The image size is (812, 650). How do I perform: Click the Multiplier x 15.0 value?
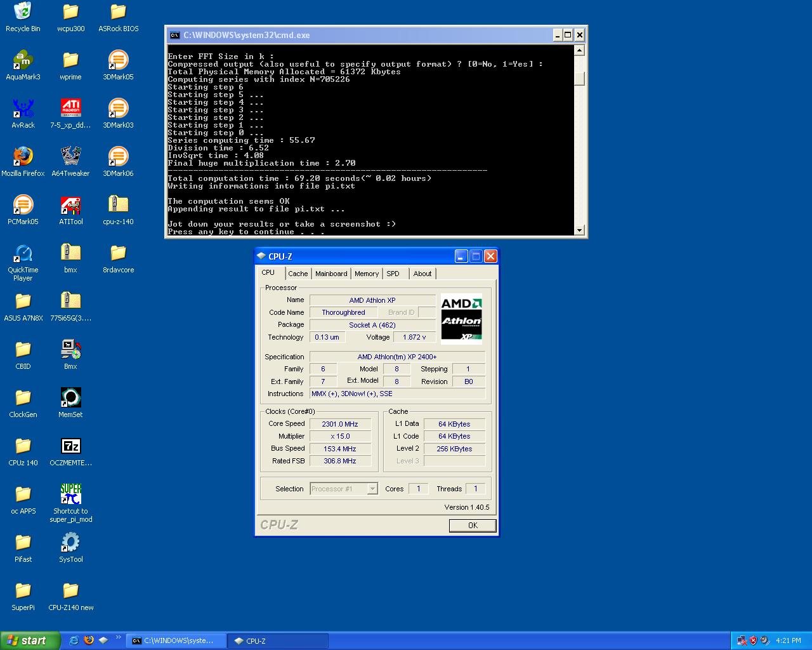[x=340, y=436]
